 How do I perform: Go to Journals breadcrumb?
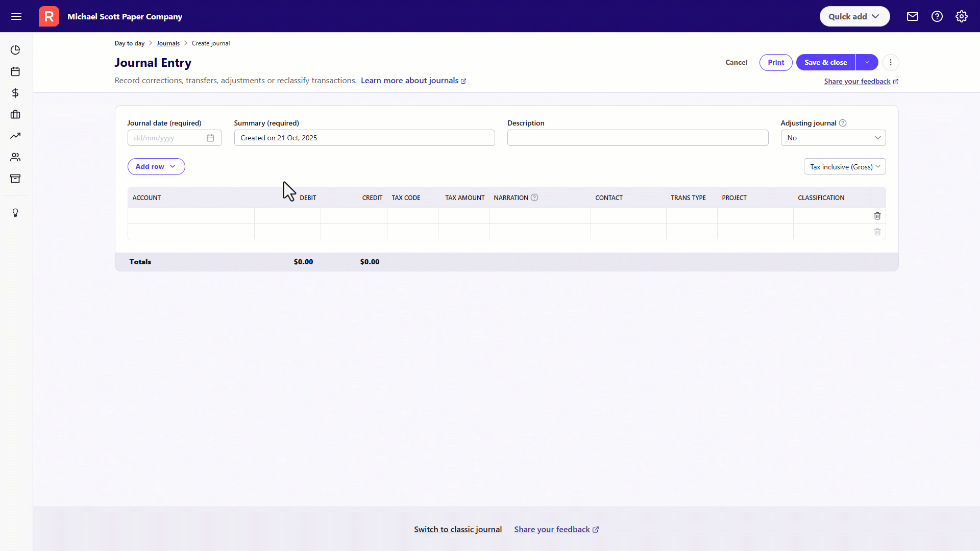(168, 43)
